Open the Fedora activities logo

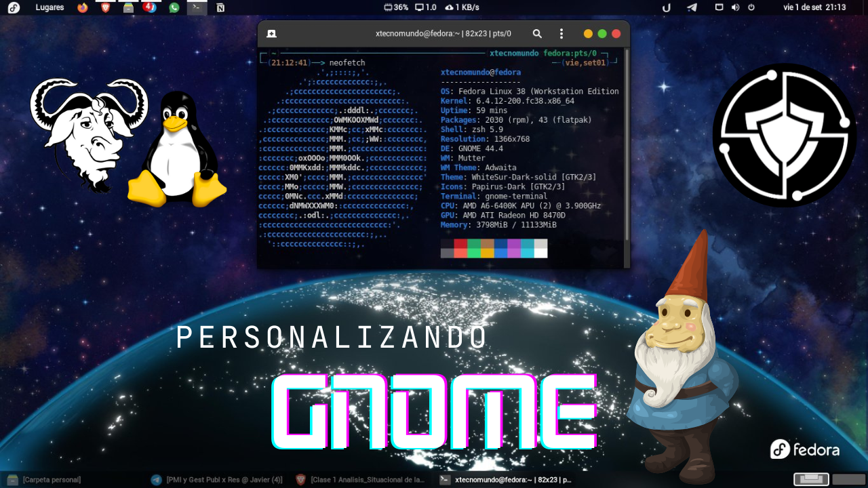click(x=14, y=7)
